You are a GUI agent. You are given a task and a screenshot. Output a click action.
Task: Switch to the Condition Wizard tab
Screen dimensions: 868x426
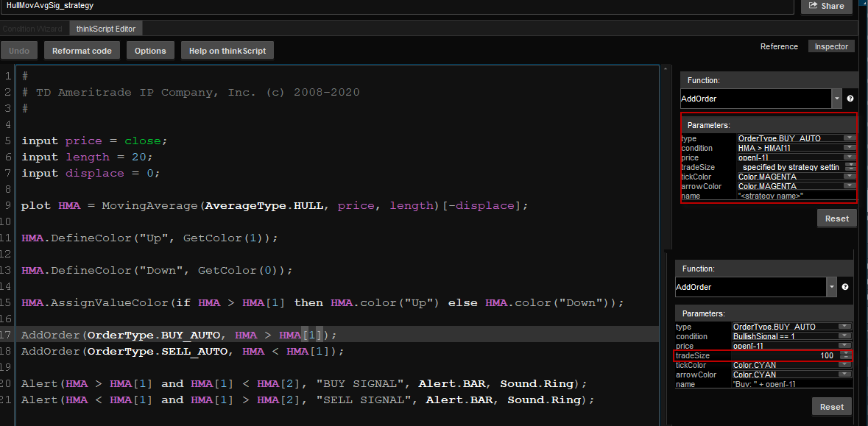pyautogui.click(x=32, y=29)
